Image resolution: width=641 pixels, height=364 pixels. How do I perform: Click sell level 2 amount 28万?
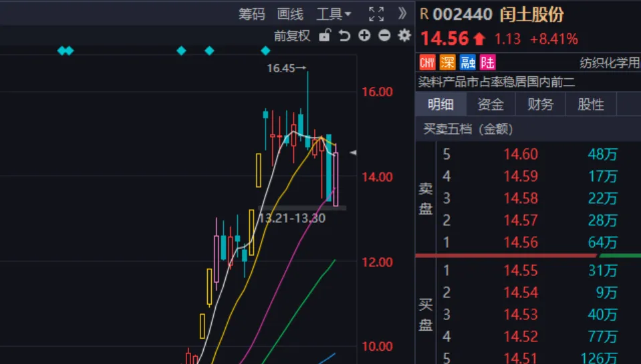(x=603, y=220)
